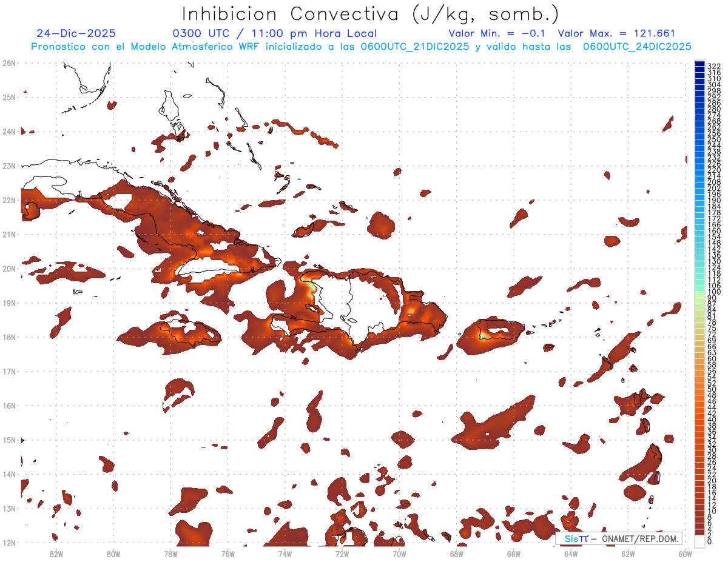The image size is (728, 562).
Task: Click the 26N latitude label
Action: click(9, 62)
